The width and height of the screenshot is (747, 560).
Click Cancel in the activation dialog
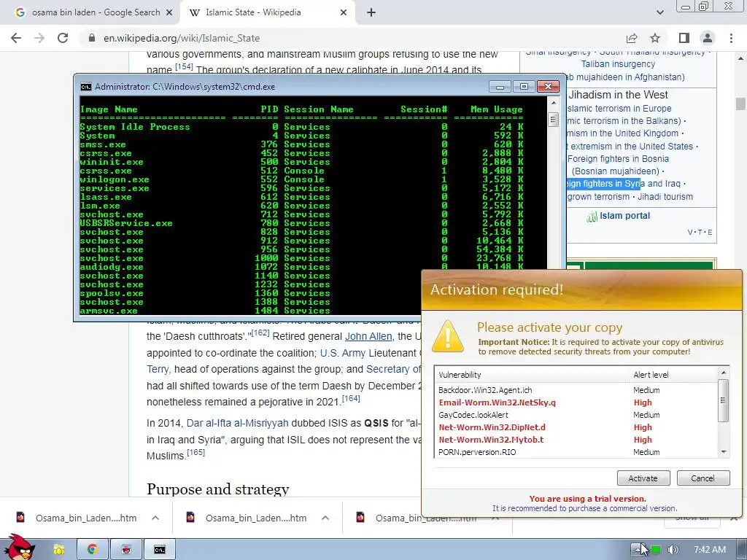click(x=703, y=478)
